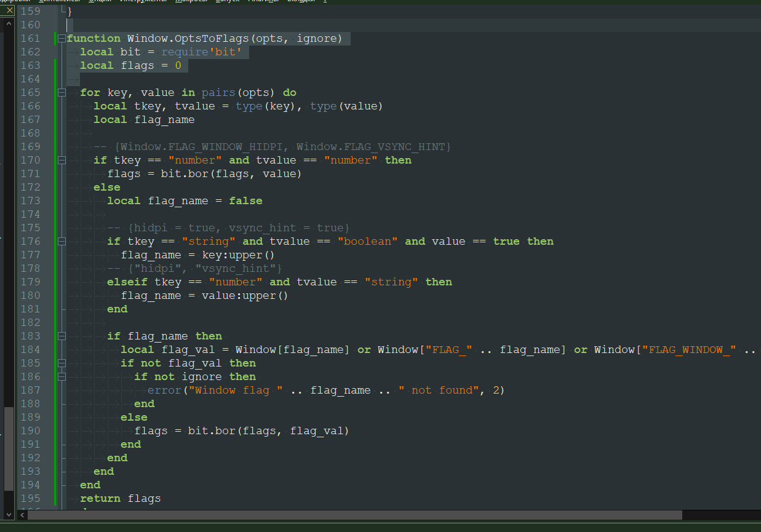
Task: Click 'return flags' on line 195
Action: (x=121, y=498)
